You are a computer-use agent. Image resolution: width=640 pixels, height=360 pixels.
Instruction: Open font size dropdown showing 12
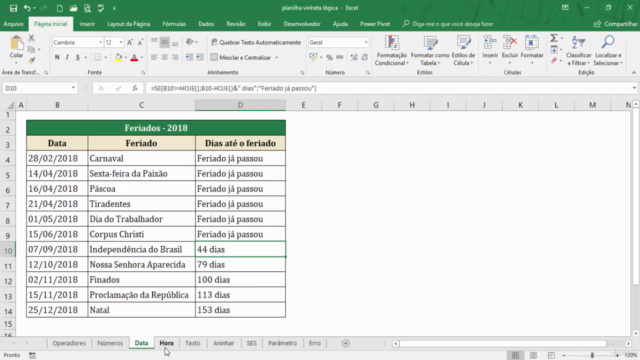120,42
